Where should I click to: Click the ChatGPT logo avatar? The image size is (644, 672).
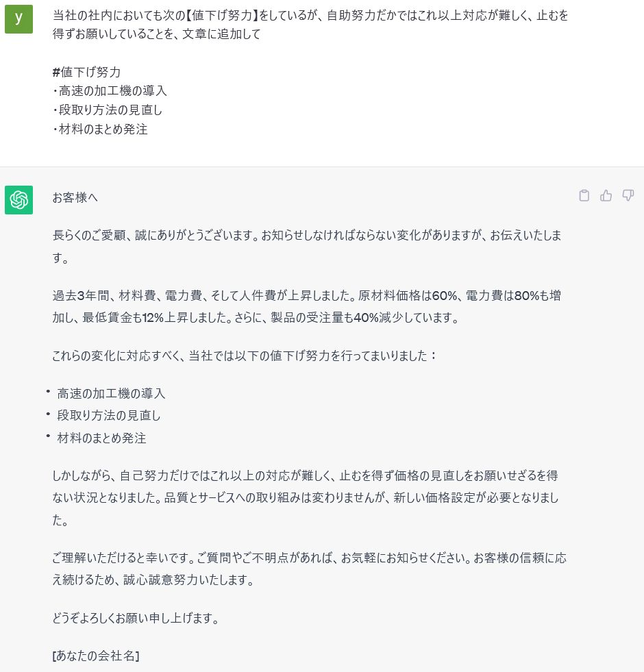tap(19, 200)
